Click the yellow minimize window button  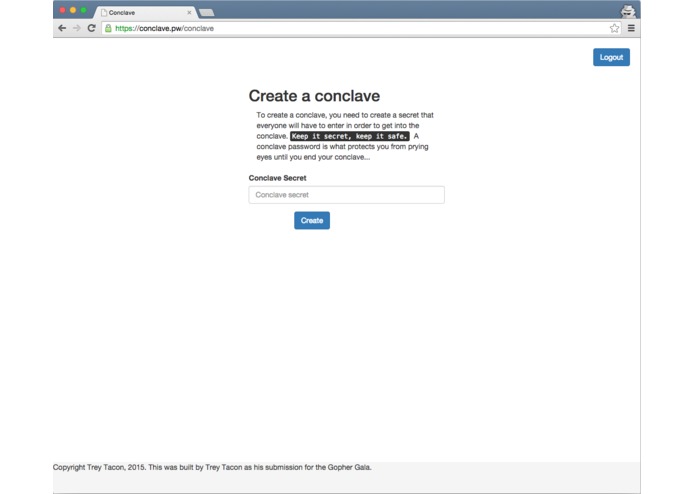click(73, 10)
